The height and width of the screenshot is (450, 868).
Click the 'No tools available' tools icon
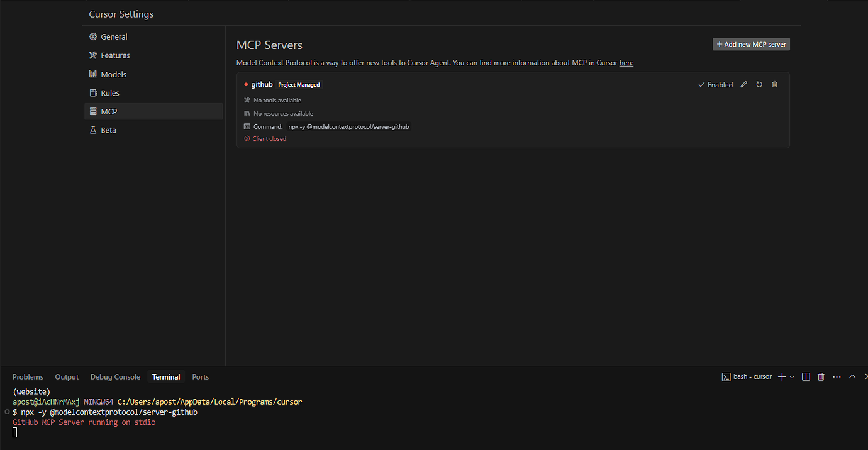click(247, 100)
